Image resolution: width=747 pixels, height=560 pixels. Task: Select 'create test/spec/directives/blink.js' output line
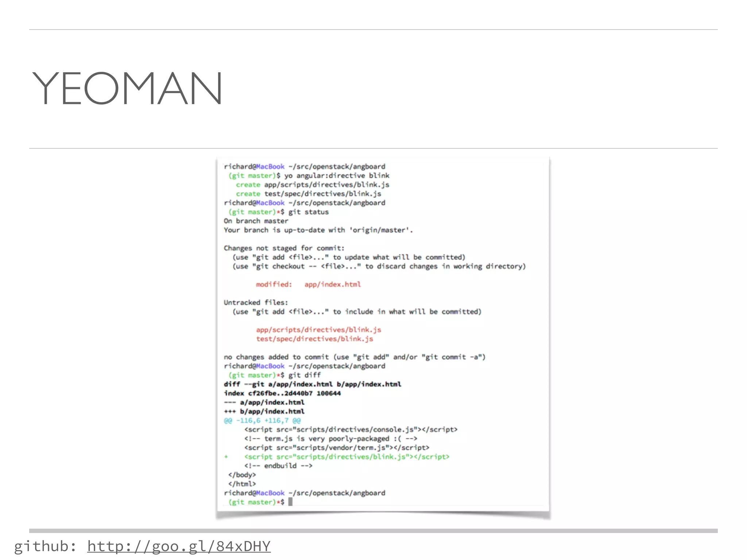tap(308, 194)
